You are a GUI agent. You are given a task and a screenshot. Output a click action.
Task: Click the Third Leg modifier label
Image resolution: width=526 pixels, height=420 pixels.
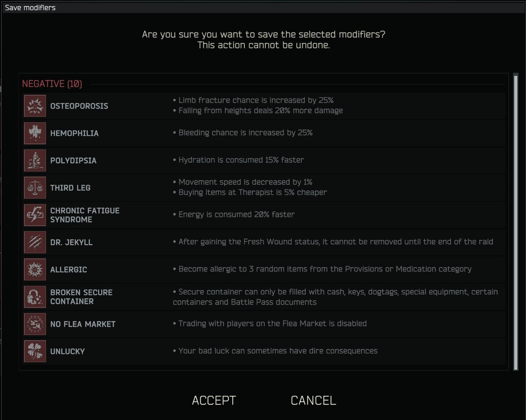(x=70, y=188)
